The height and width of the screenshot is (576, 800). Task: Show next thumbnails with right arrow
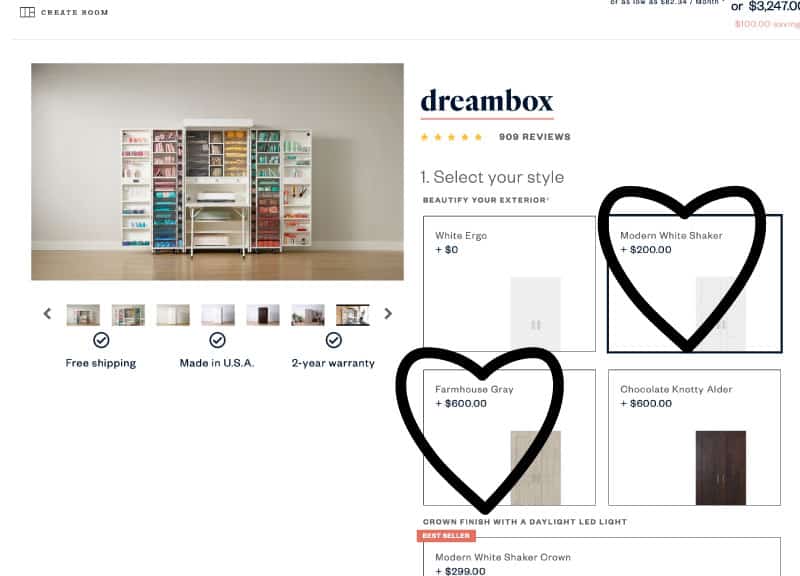[388, 313]
